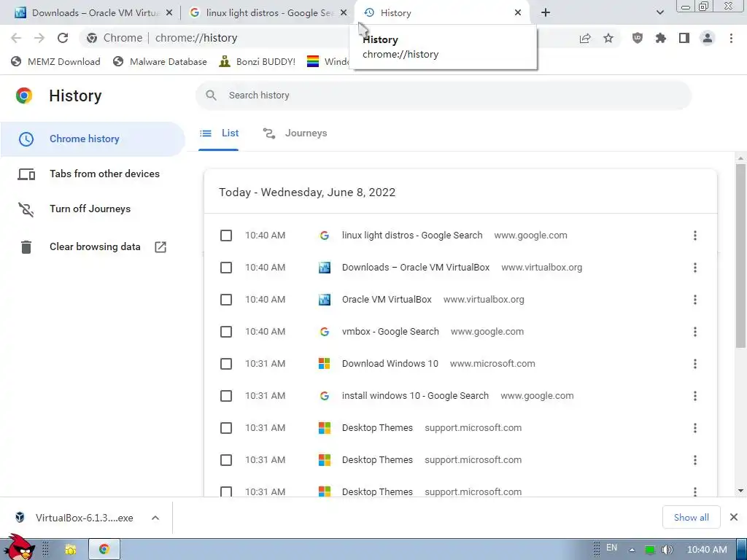Reload the history page

click(x=63, y=38)
